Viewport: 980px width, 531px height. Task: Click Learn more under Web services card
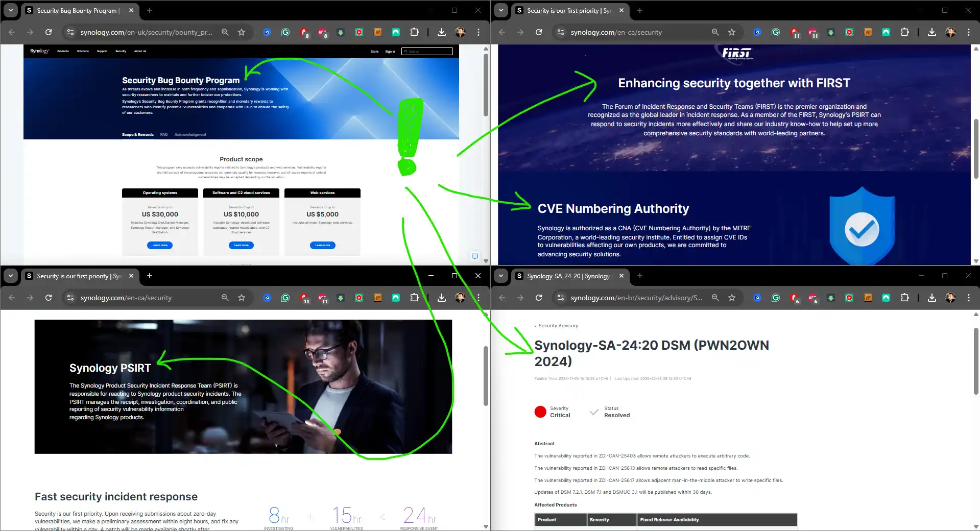[322, 245]
